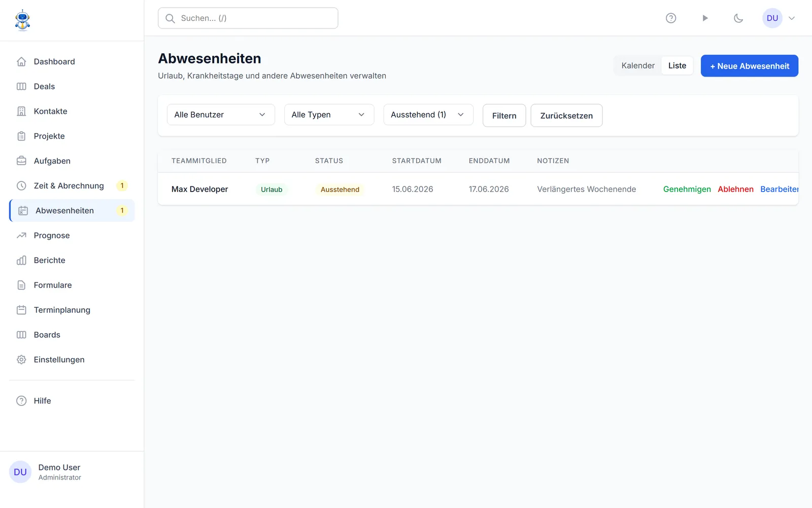
Task: Click the Max Developer cell
Action: [200, 189]
